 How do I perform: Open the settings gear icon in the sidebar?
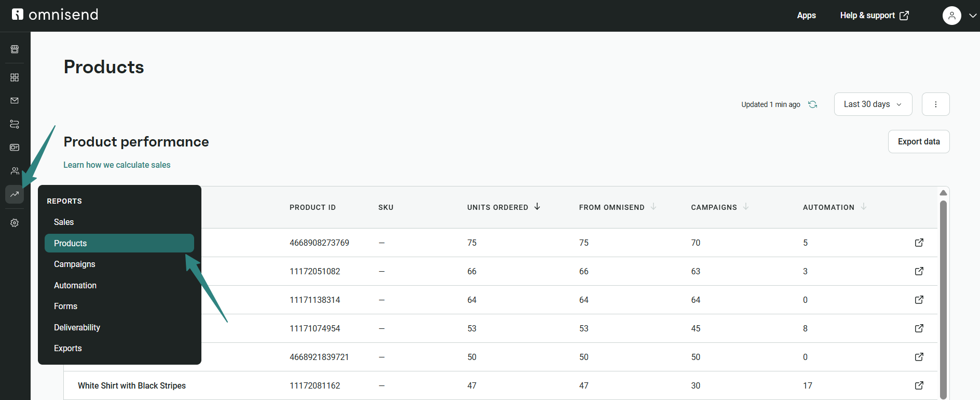click(15, 223)
